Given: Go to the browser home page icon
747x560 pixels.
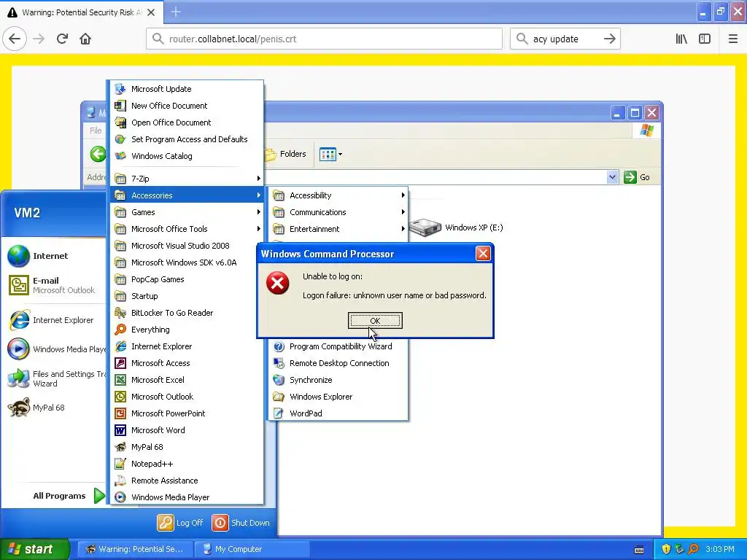Looking at the screenshot, I should 85,39.
